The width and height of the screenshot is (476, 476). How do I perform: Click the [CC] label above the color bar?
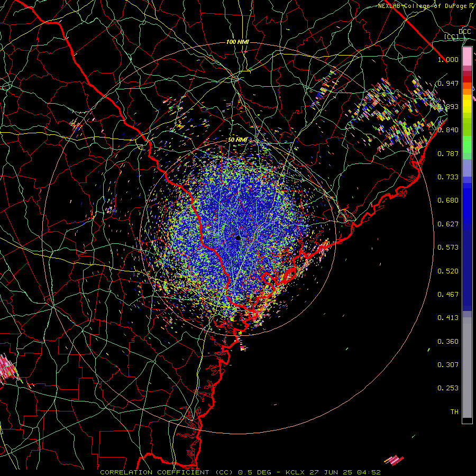pyautogui.click(x=452, y=36)
